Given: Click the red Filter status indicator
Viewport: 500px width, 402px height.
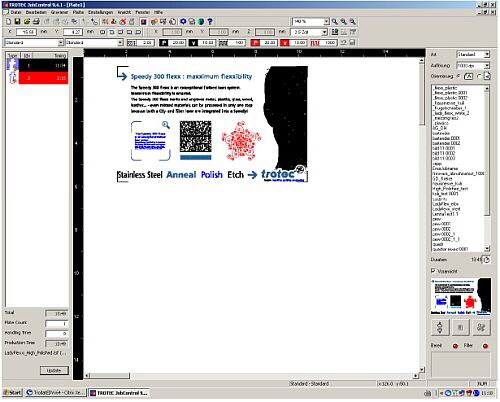Looking at the screenshot, I should pyautogui.click(x=485, y=346).
